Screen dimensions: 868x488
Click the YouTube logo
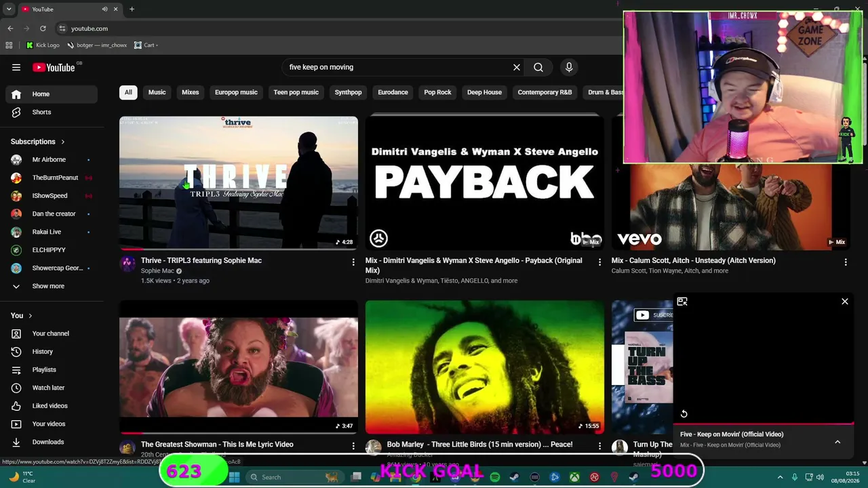click(54, 67)
